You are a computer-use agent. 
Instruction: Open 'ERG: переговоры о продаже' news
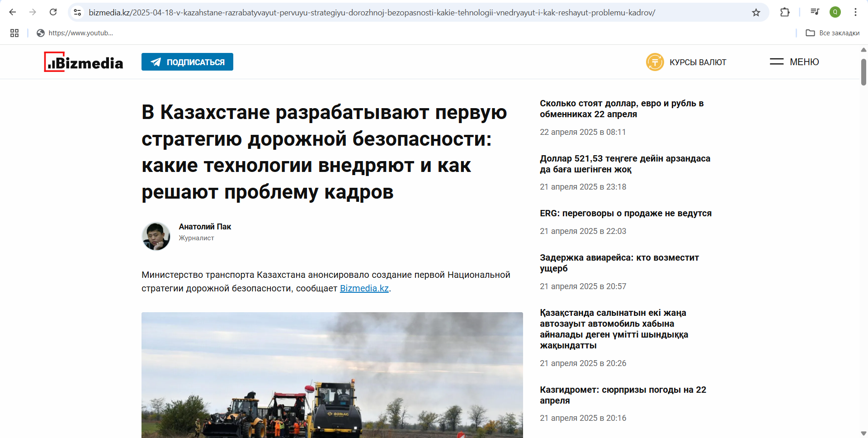pyautogui.click(x=626, y=213)
